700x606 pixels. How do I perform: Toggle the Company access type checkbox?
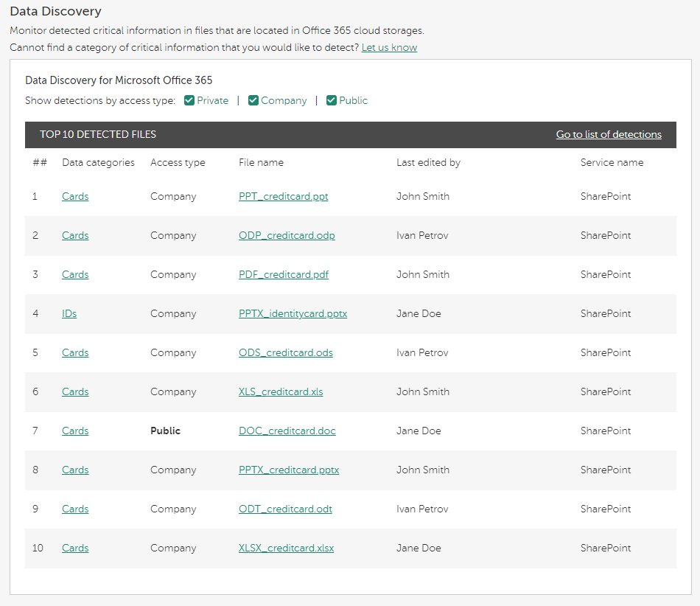[x=253, y=100]
